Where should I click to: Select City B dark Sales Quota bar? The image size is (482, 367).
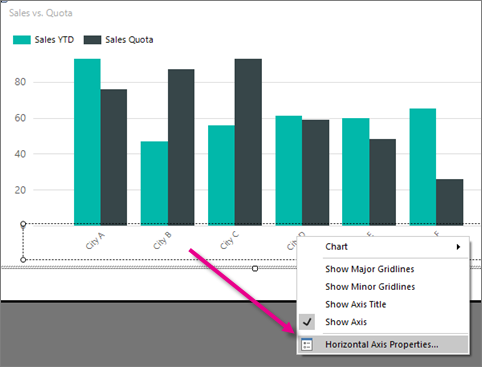click(x=181, y=147)
